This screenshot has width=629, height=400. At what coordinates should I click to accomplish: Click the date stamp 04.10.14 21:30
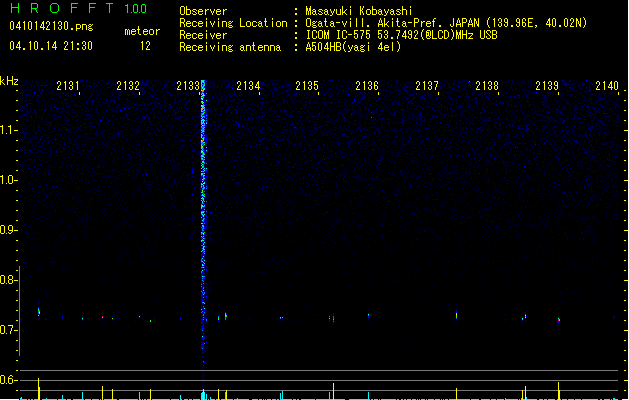coord(51,46)
